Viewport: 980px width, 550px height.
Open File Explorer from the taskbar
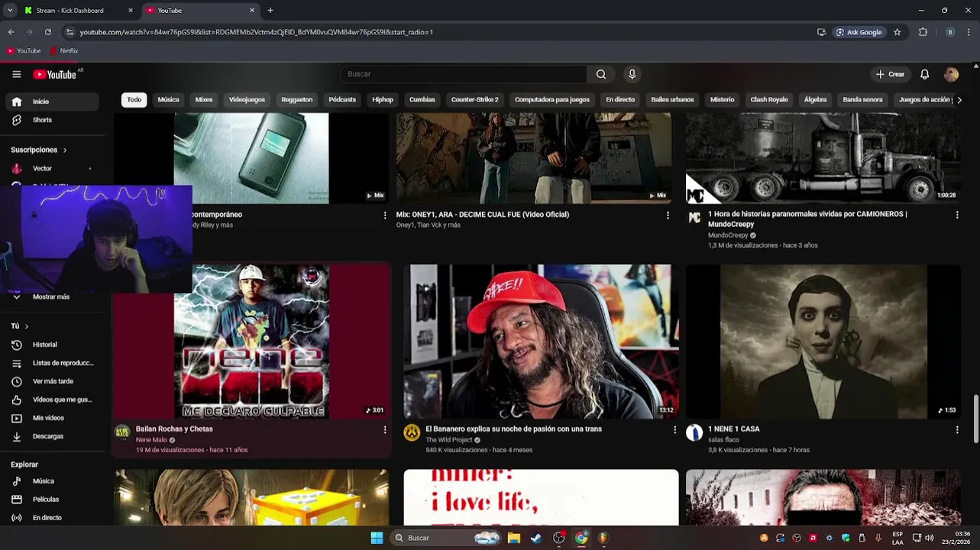click(x=514, y=538)
